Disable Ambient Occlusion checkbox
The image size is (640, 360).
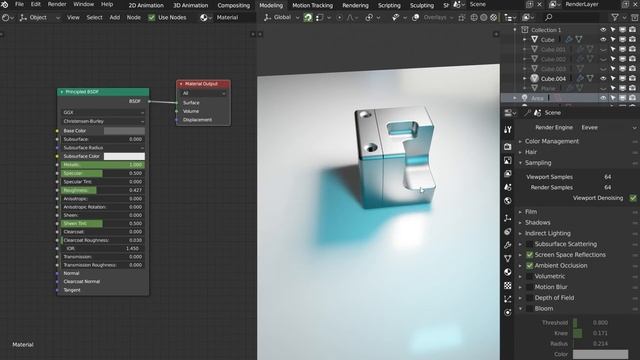(x=529, y=266)
